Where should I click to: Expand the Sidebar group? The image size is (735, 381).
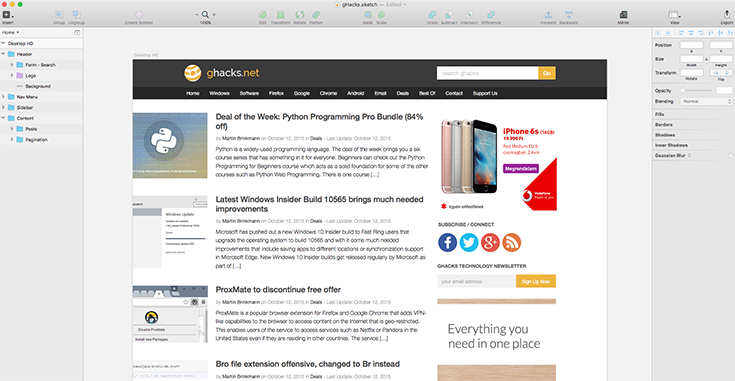click(x=3, y=107)
